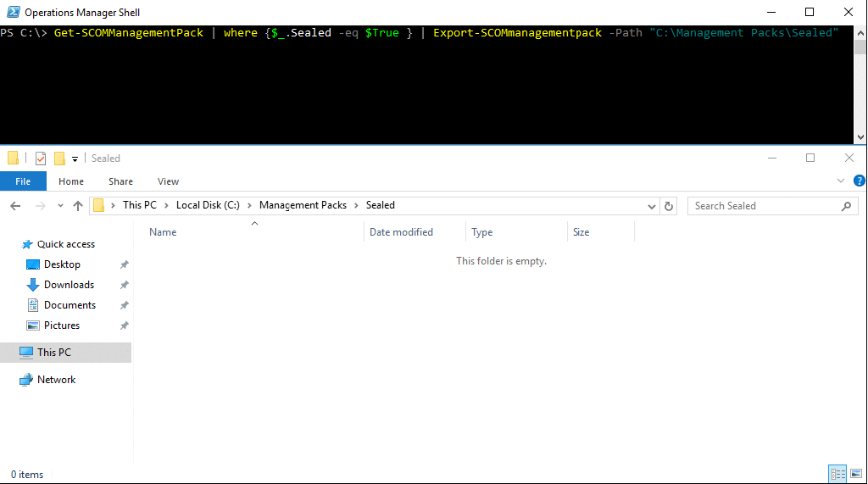Image resolution: width=868 pixels, height=484 pixels.
Task: Click the 0 items status text
Action: click(x=27, y=475)
